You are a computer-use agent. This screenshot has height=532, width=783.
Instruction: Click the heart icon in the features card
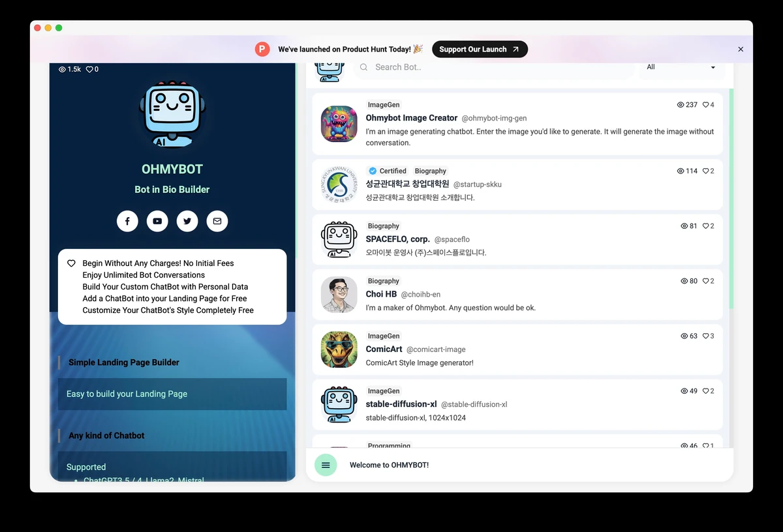72,263
